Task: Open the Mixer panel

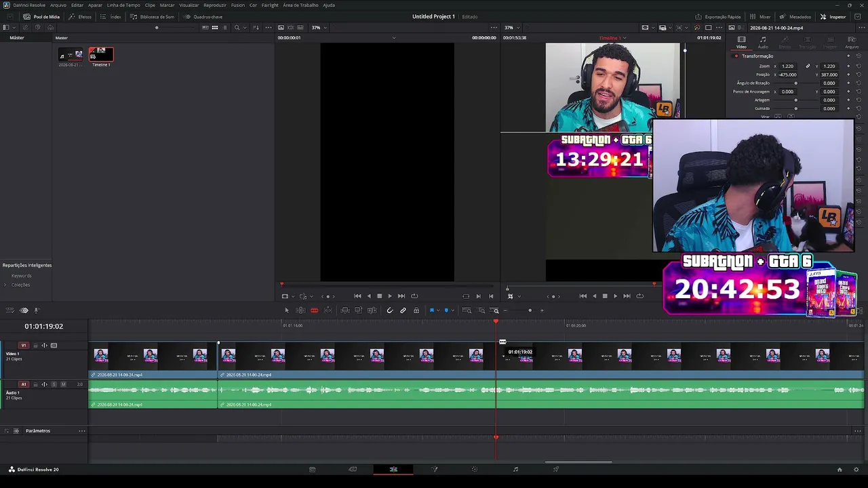Action: click(760, 16)
